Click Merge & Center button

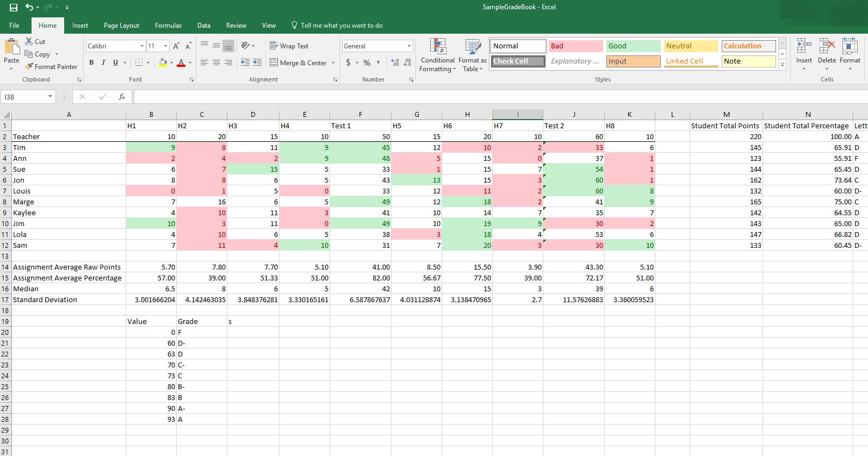299,63
